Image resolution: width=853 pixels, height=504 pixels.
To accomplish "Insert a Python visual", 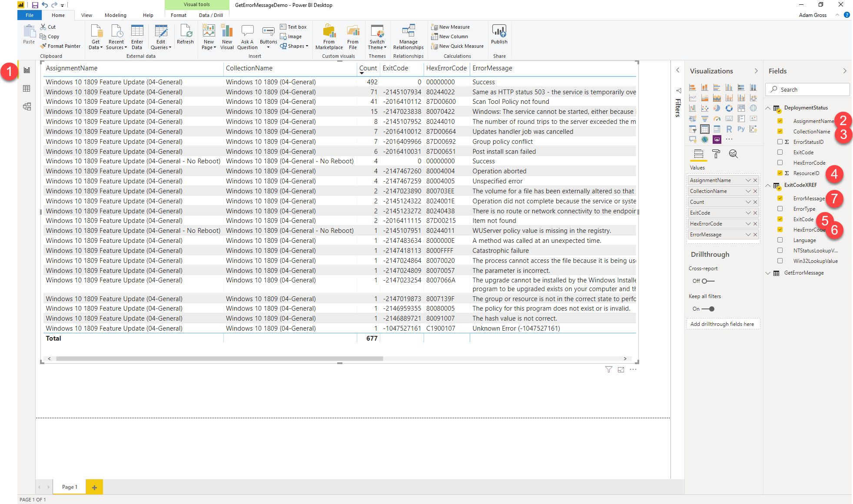I will [741, 129].
